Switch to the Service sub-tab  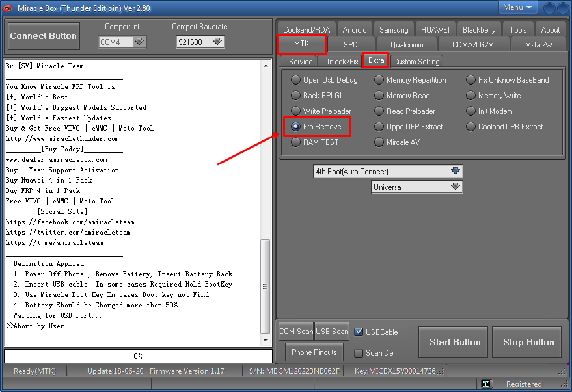(301, 62)
